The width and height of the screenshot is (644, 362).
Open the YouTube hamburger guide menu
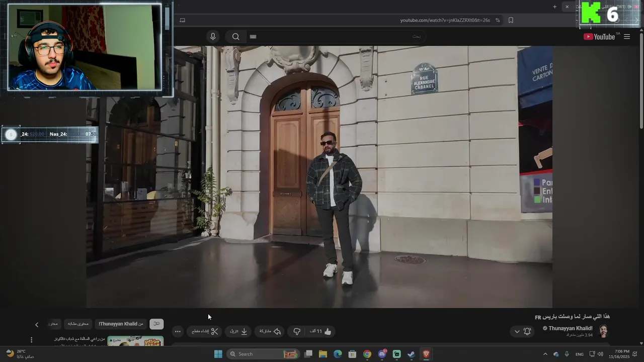pyautogui.click(x=627, y=37)
